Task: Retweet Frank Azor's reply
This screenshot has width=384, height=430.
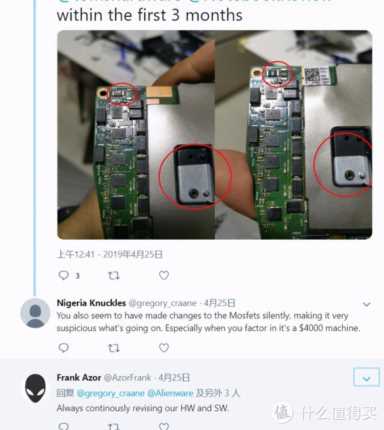Action: point(114,426)
